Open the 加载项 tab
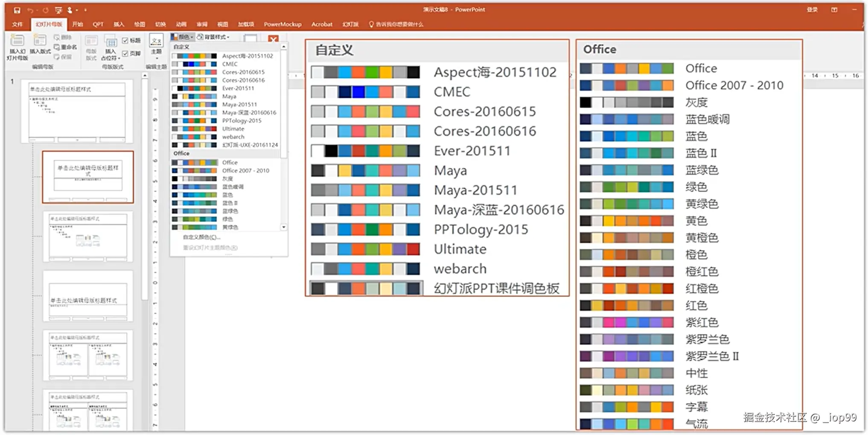This screenshot has height=435, width=868. [246, 24]
